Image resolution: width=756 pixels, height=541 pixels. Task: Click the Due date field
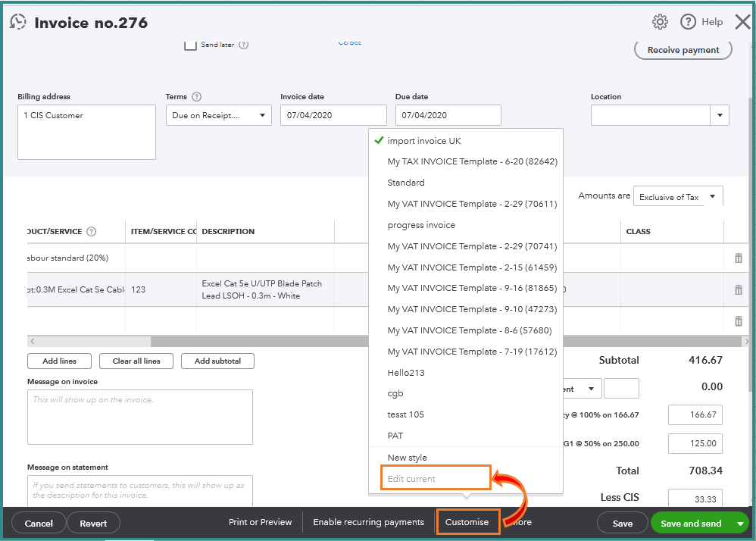pos(448,116)
